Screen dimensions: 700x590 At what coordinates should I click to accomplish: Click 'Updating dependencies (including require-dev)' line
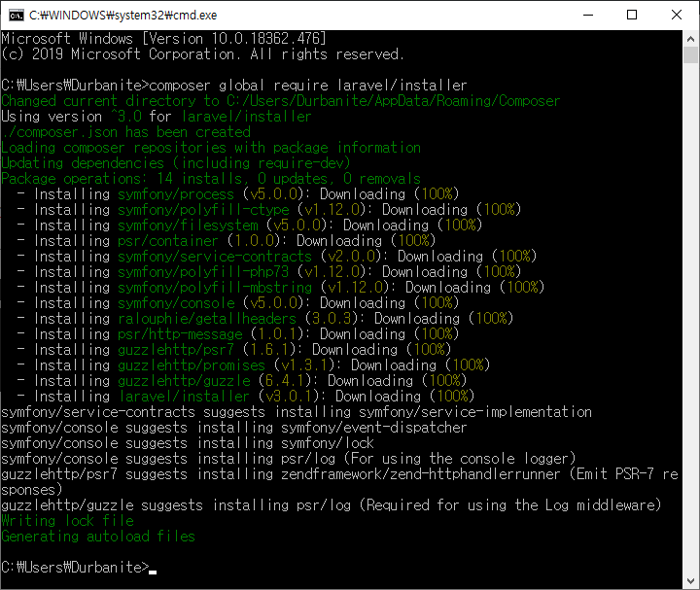click(175, 163)
